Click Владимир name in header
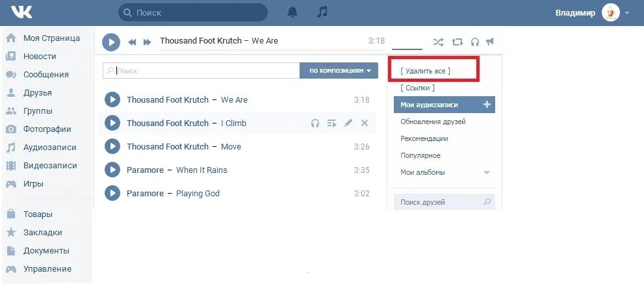 (x=575, y=13)
